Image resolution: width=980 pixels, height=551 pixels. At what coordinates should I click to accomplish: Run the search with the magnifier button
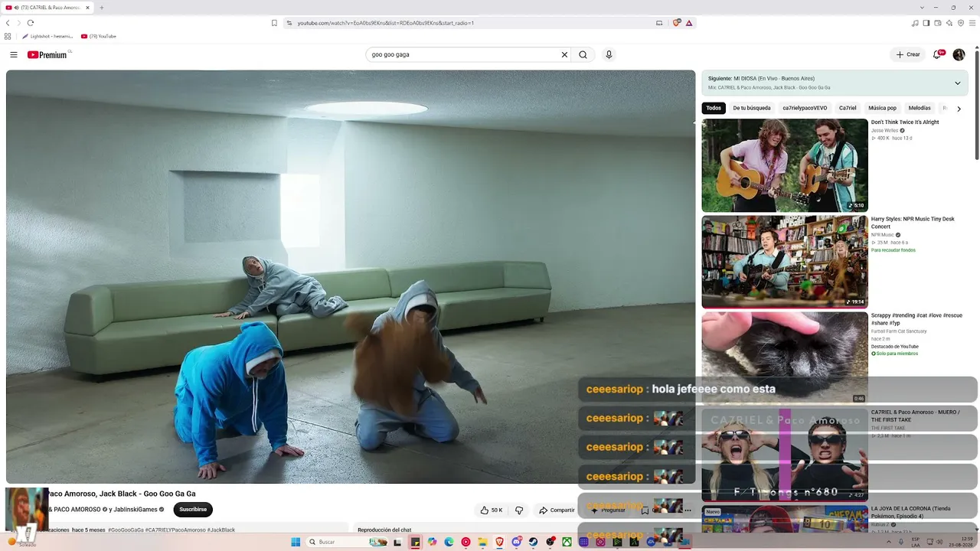(x=583, y=54)
